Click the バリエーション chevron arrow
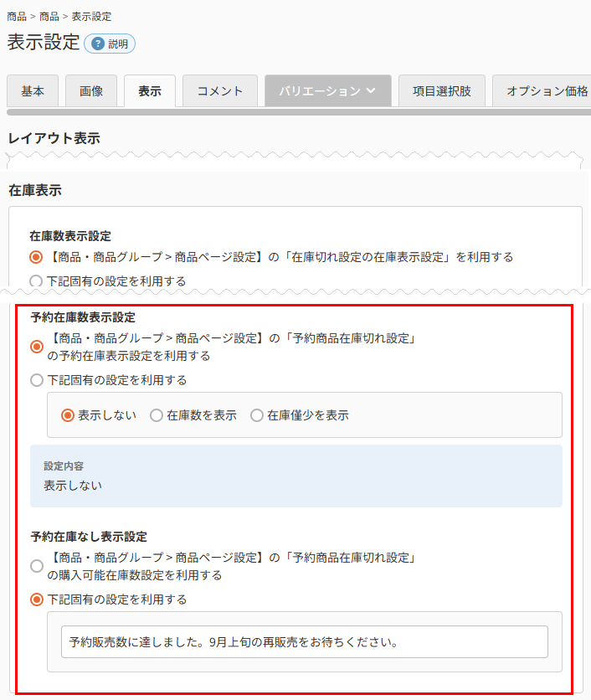591x700 pixels. click(371, 90)
